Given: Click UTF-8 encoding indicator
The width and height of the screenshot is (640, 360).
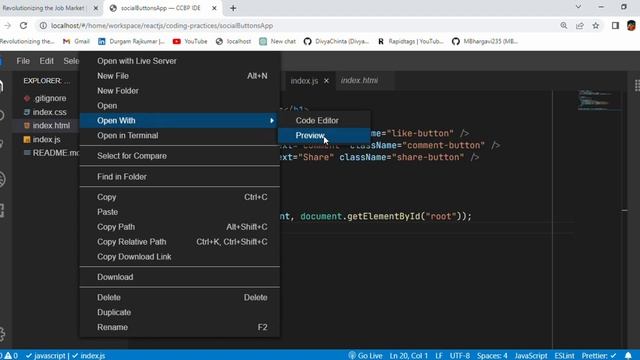Looking at the screenshot, I should click(x=460, y=356).
